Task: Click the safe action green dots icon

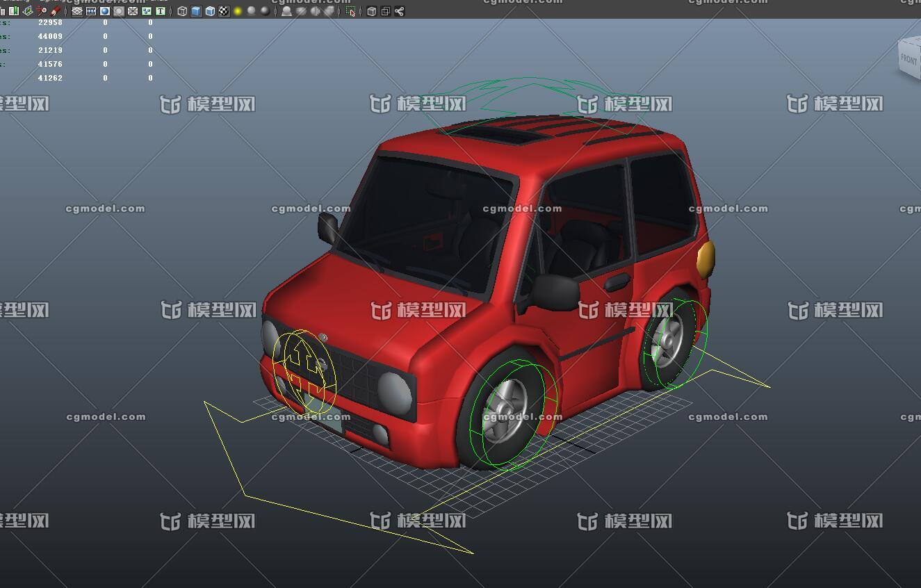Action: [x=147, y=11]
